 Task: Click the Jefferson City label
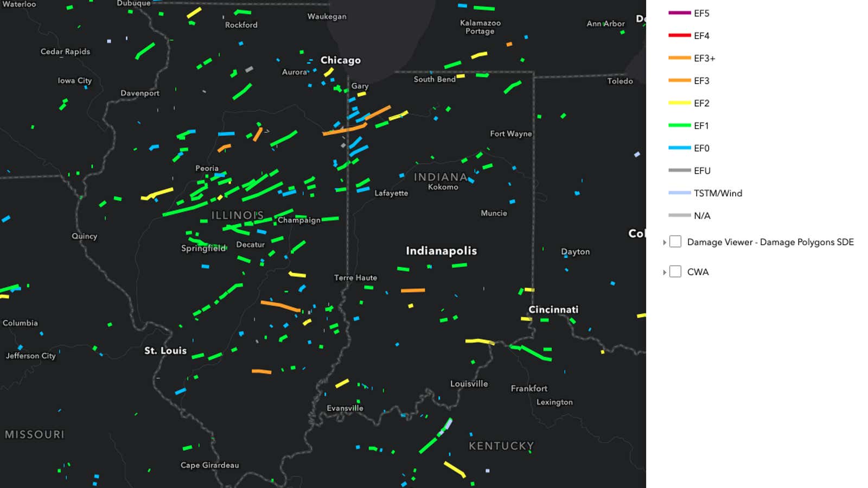pos(31,356)
